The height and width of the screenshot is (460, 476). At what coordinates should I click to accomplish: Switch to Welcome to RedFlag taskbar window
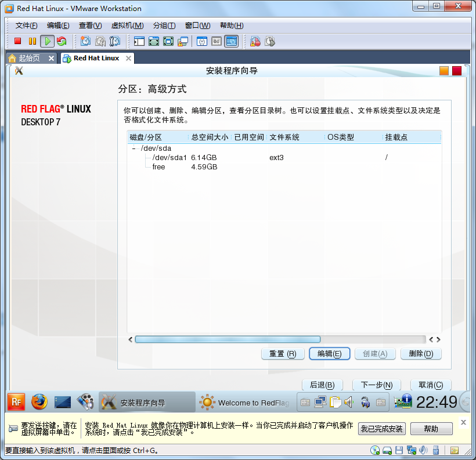244,403
